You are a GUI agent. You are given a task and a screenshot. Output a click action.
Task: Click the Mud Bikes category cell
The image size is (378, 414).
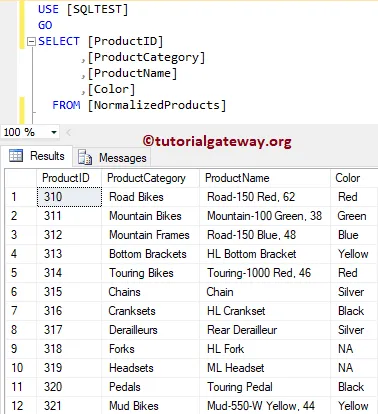pos(150,406)
